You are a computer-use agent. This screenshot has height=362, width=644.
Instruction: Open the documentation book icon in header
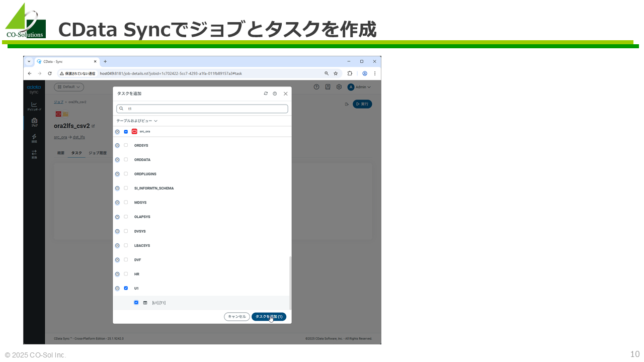click(x=328, y=87)
